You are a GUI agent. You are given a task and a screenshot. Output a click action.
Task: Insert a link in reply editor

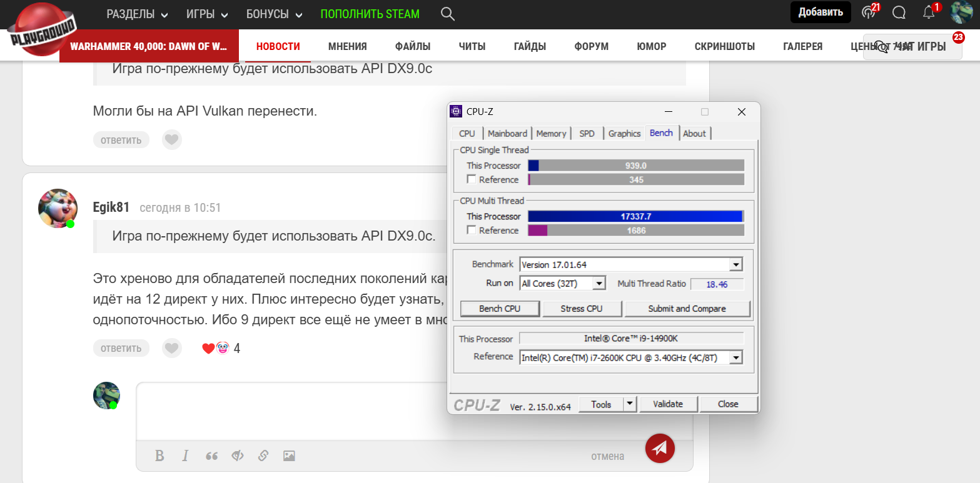pos(263,456)
